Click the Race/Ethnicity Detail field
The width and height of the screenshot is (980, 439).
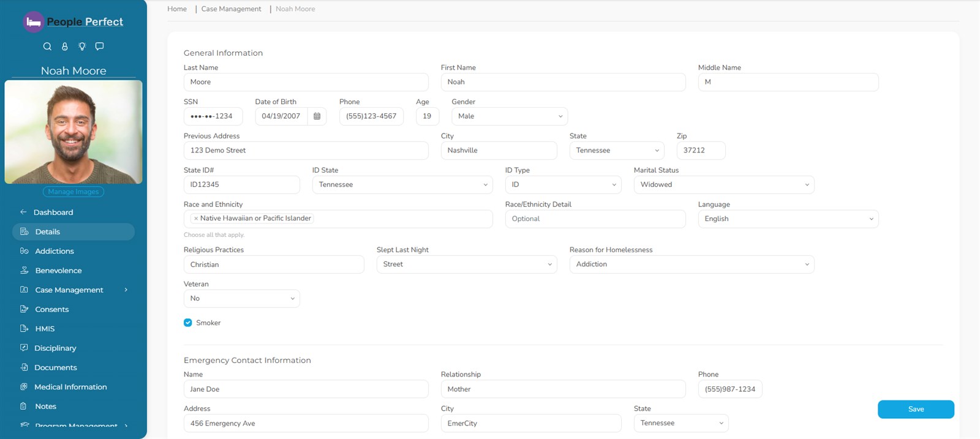(595, 219)
